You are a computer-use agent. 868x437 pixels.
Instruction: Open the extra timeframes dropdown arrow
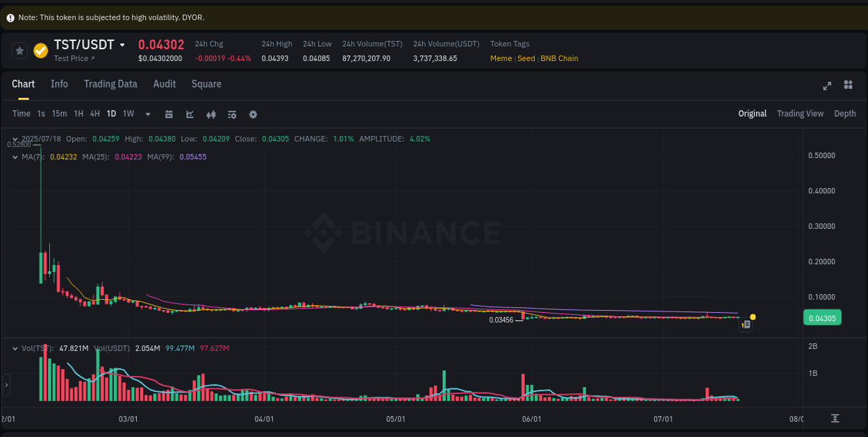tap(147, 114)
